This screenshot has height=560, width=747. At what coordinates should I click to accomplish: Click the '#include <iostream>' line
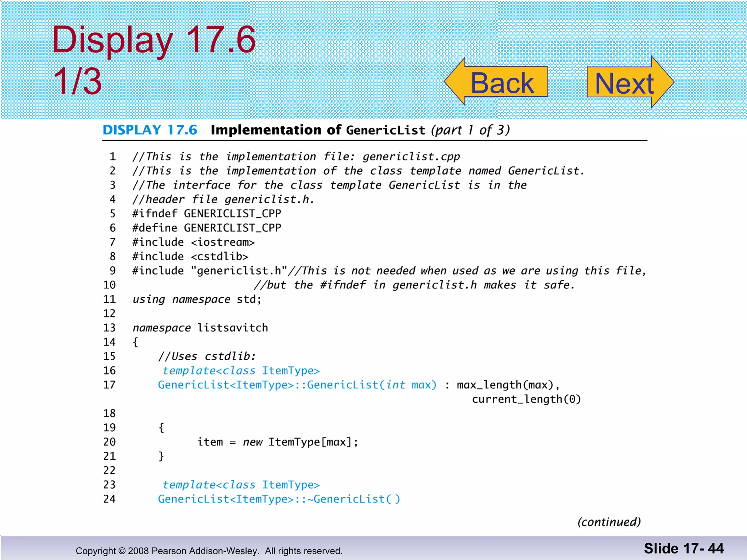click(x=193, y=242)
